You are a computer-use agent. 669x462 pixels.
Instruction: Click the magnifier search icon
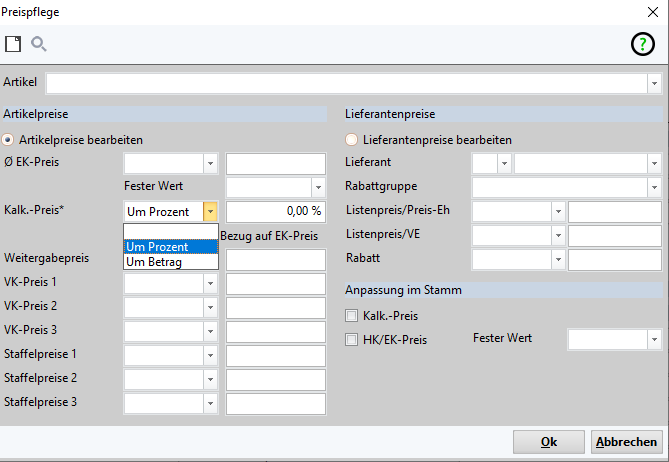pyautogui.click(x=39, y=44)
